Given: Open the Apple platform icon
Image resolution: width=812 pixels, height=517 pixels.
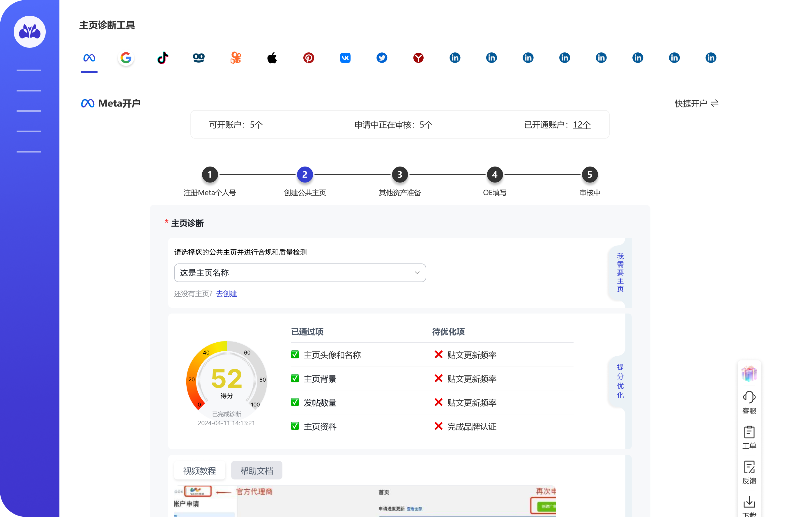Looking at the screenshot, I should pyautogui.click(x=272, y=58).
